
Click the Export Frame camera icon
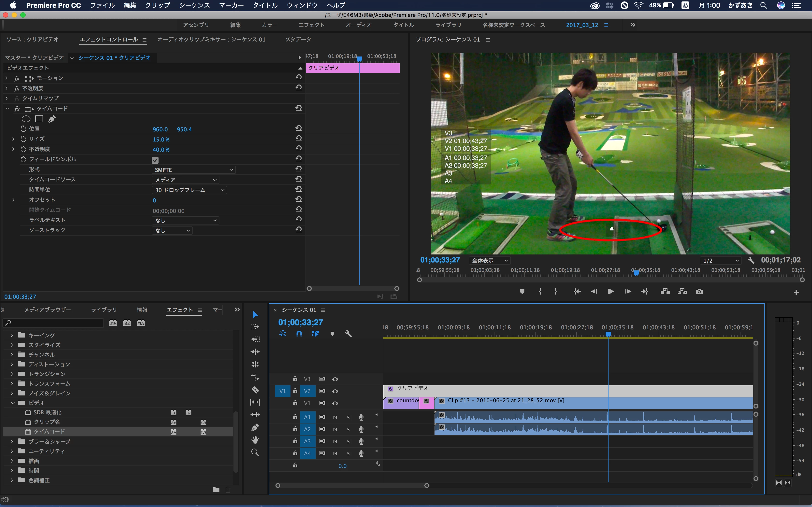[699, 291]
